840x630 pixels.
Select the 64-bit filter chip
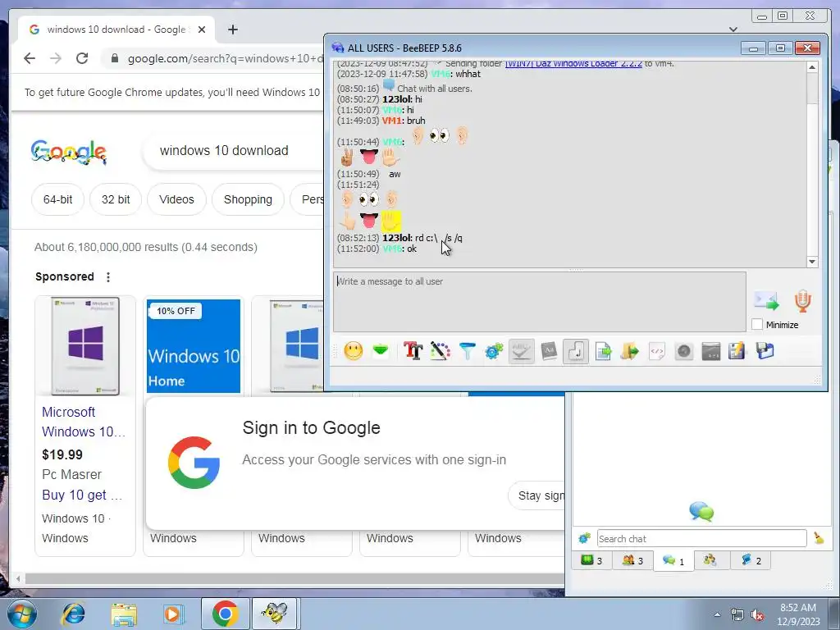pos(58,199)
